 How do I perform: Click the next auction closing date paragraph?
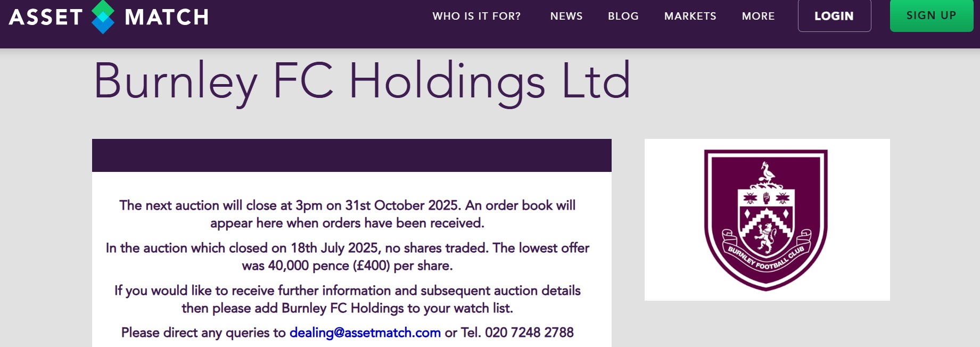pos(347,214)
